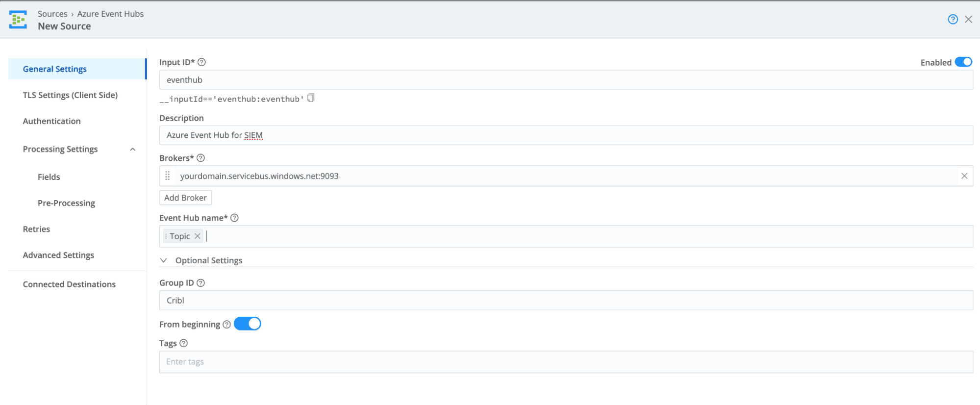The image size is (980, 405).
Task: Click the Enter tags input field
Action: 566,362
